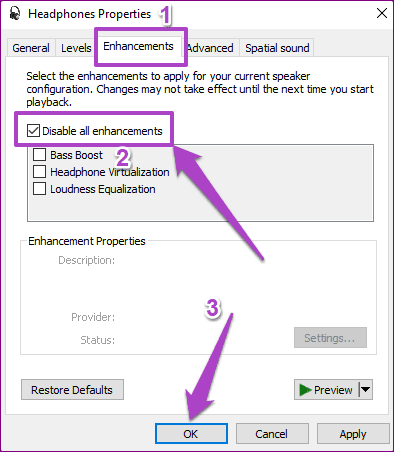Click the Preview button label
Image resolution: width=394 pixels, height=452 pixels.
[x=333, y=390]
